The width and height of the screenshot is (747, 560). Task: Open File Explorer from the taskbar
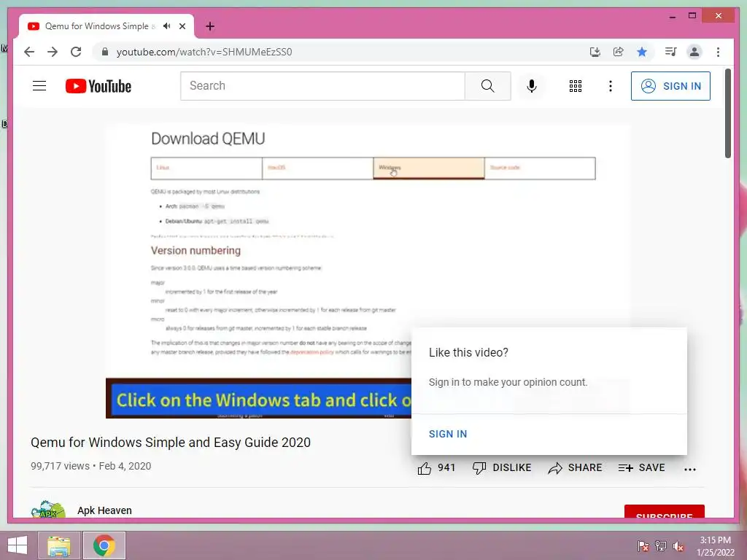tap(58, 545)
